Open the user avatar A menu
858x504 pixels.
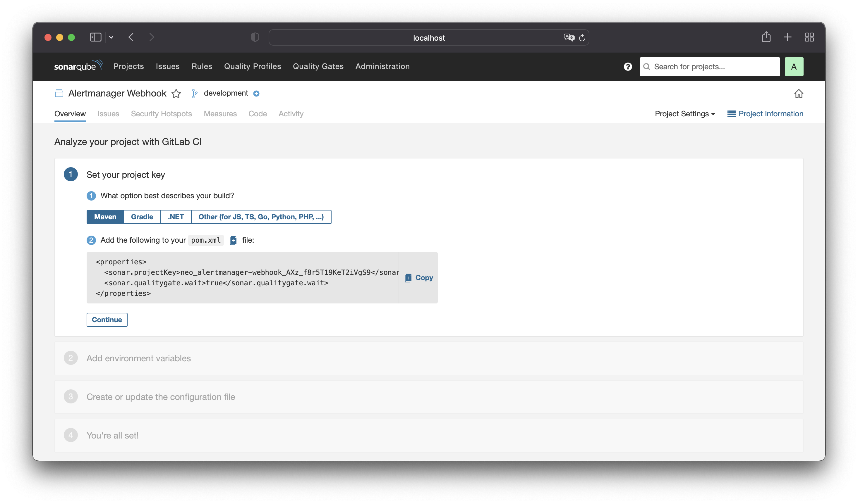(794, 67)
